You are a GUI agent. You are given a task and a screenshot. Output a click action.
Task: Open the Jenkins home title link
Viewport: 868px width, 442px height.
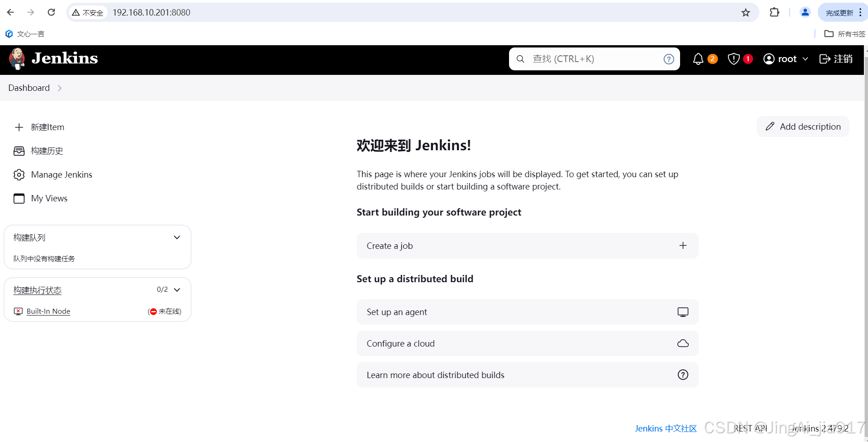point(65,58)
